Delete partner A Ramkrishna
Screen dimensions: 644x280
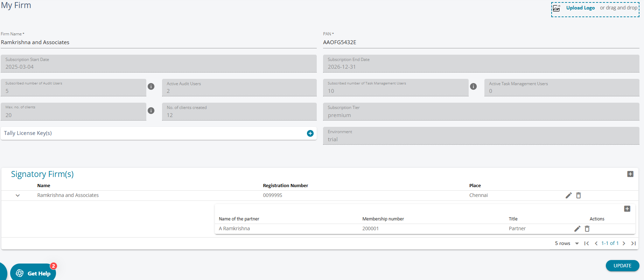click(x=587, y=228)
